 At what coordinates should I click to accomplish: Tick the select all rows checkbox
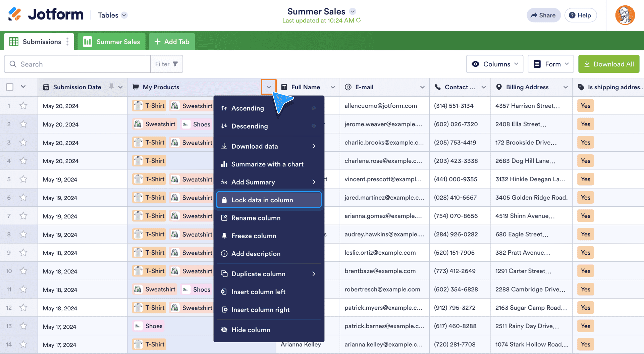(x=10, y=87)
